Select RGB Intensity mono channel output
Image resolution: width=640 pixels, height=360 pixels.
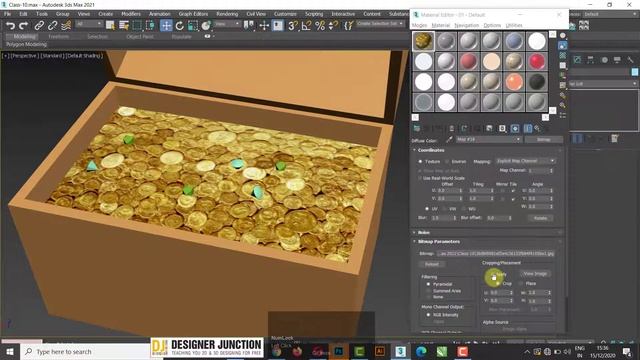pos(428,315)
